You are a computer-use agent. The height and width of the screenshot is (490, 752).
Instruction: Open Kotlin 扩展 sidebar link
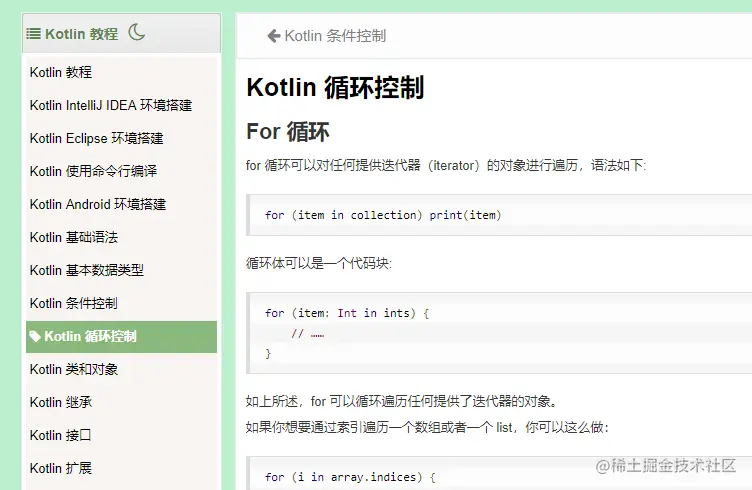60,468
